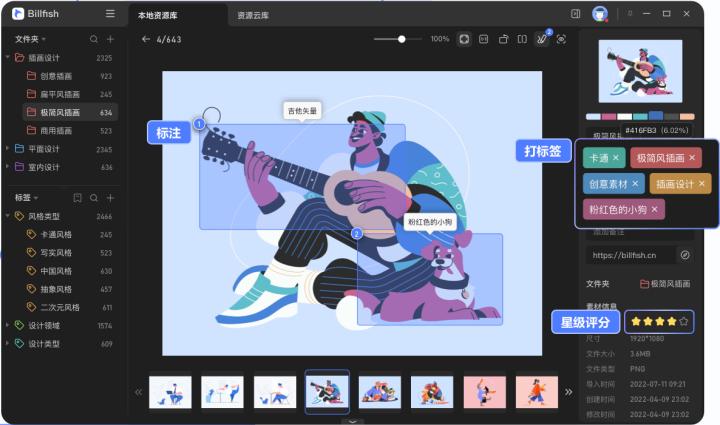Click the annotation pen icon in toolbar
Image resolution: width=720 pixels, height=425 pixels.
click(541, 39)
